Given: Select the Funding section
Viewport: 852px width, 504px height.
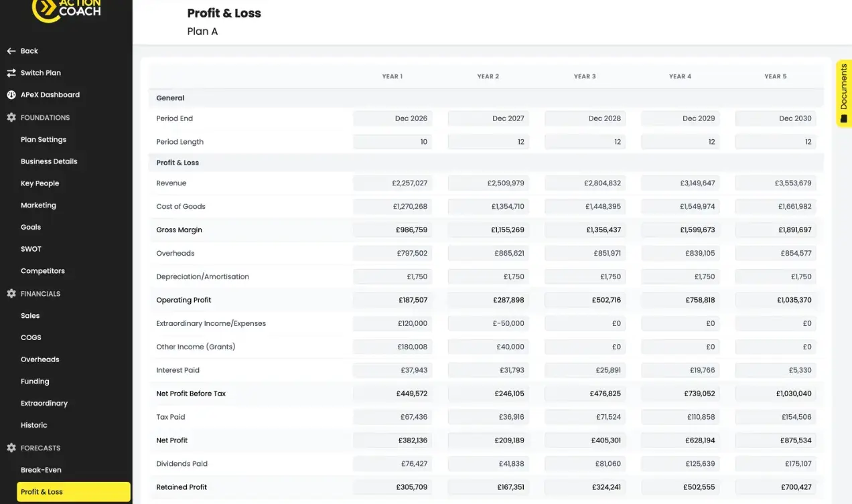Looking at the screenshot, I should click(35, 382).
